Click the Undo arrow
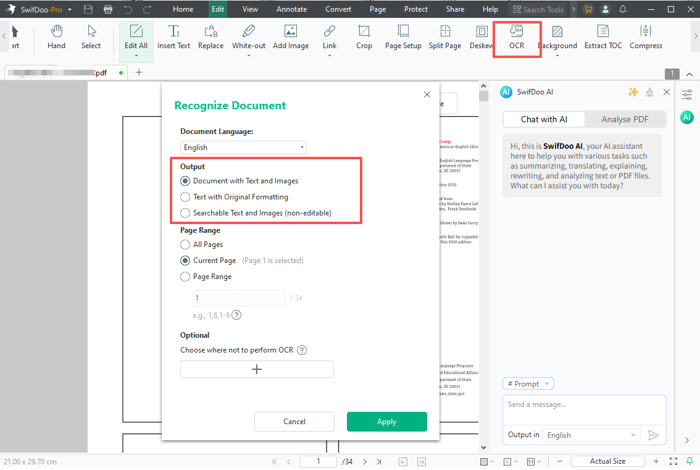Image resolution: width=700 pixels, height=470 pixels. 128,9
